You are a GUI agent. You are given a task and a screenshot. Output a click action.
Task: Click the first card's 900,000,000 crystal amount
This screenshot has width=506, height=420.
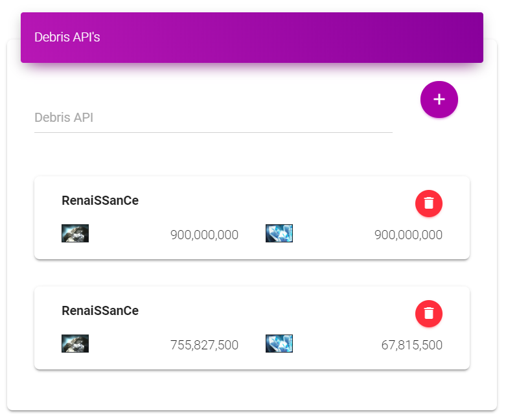pos(408,235)
